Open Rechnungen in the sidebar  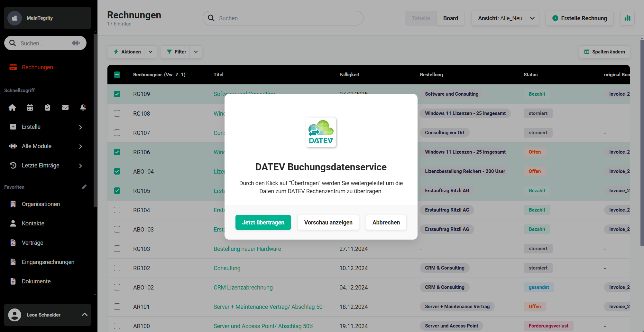click(x=37, y=67)
